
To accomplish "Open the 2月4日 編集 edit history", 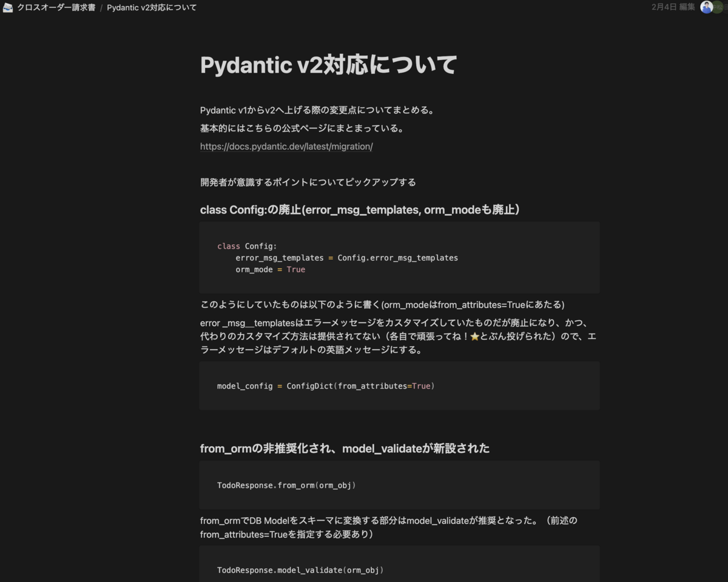I will pos(673,7).
